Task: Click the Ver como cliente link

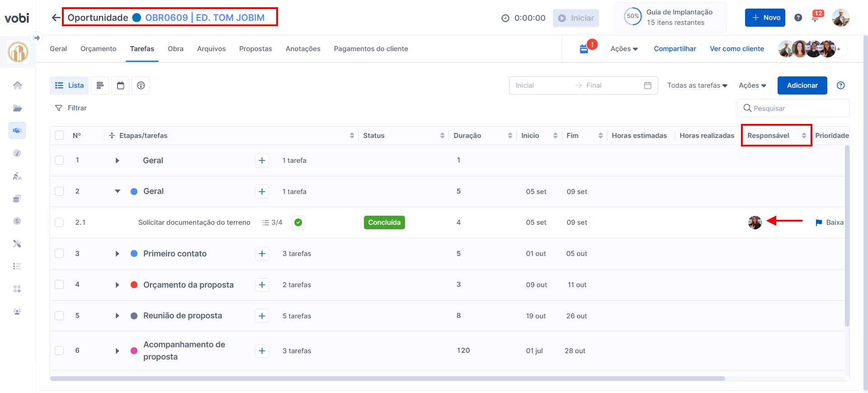Action: [736, 49]
